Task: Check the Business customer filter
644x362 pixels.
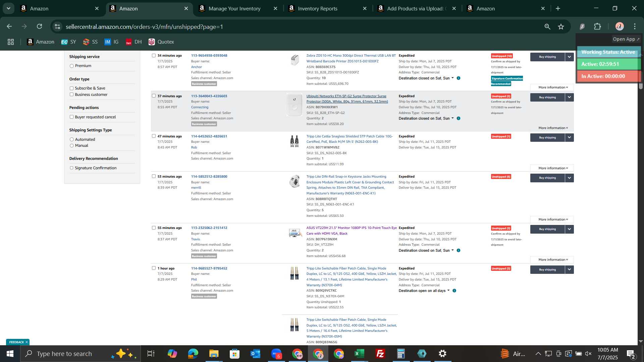Action: click(71, 95)
